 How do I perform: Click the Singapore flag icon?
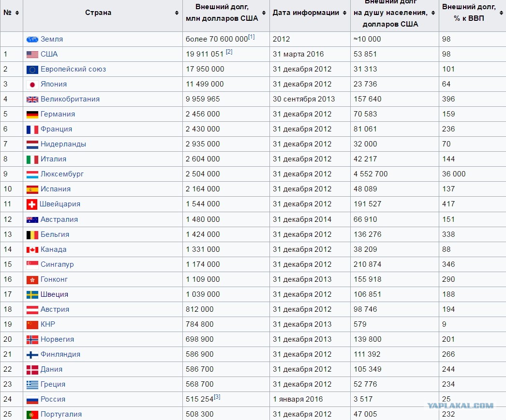(32, 265)
